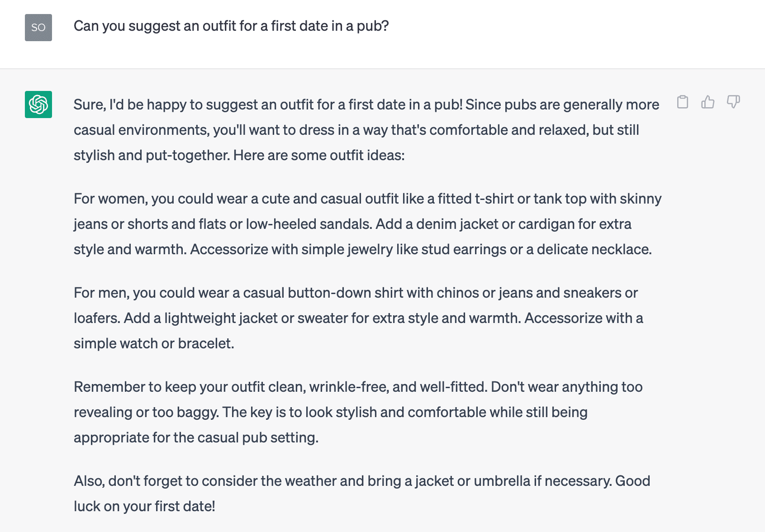765x532 pixels.
Task: Click the gray SO user avatar
Action: 38,28
